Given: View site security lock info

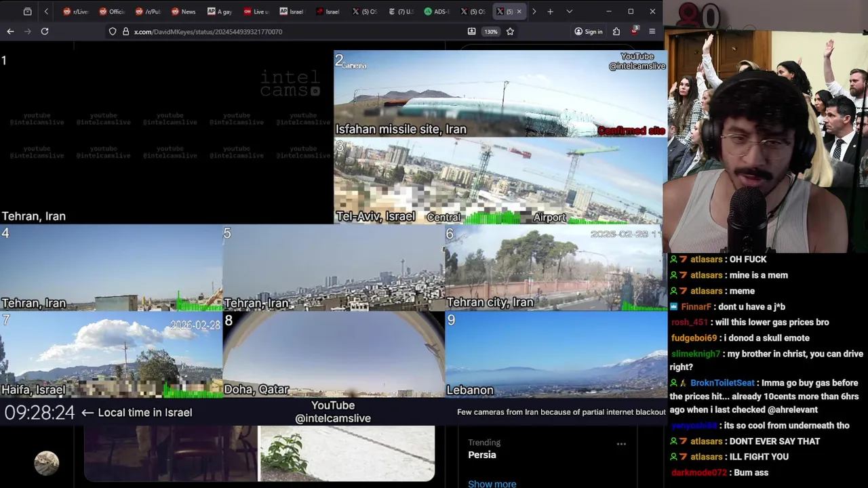Looking at the screenshot, I should click(x=125, y=31).
